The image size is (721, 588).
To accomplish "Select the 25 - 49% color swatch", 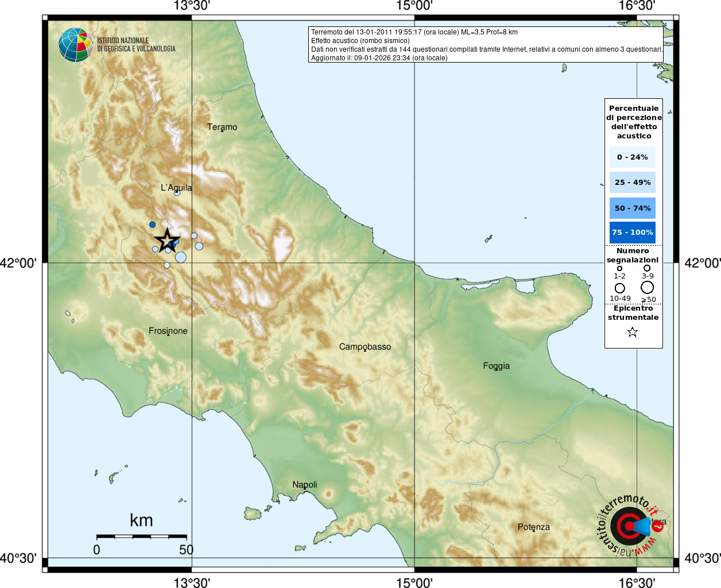I will point(633,183).
